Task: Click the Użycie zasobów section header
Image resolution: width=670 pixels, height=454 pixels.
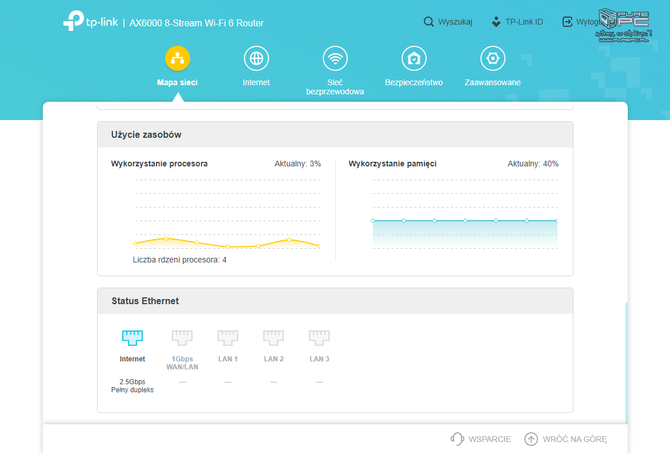Action: 335,135
